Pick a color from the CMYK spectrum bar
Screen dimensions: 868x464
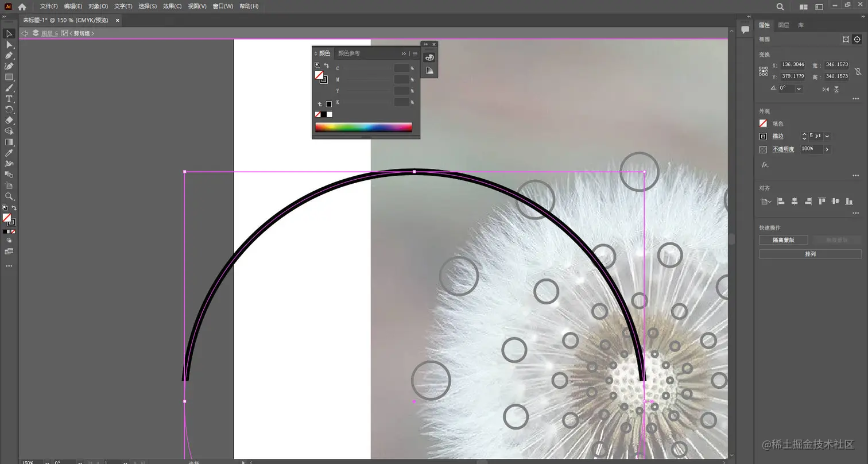[363, 127]
